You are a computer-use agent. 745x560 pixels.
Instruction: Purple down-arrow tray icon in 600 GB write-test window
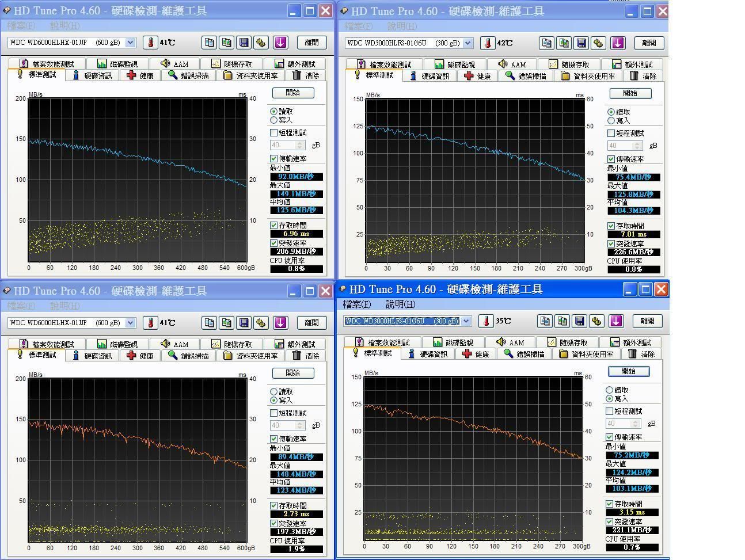280,322
